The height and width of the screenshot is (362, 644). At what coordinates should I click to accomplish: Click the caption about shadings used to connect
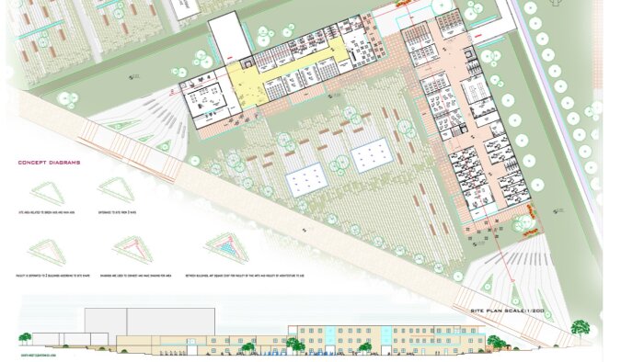[x=135, y=276]
